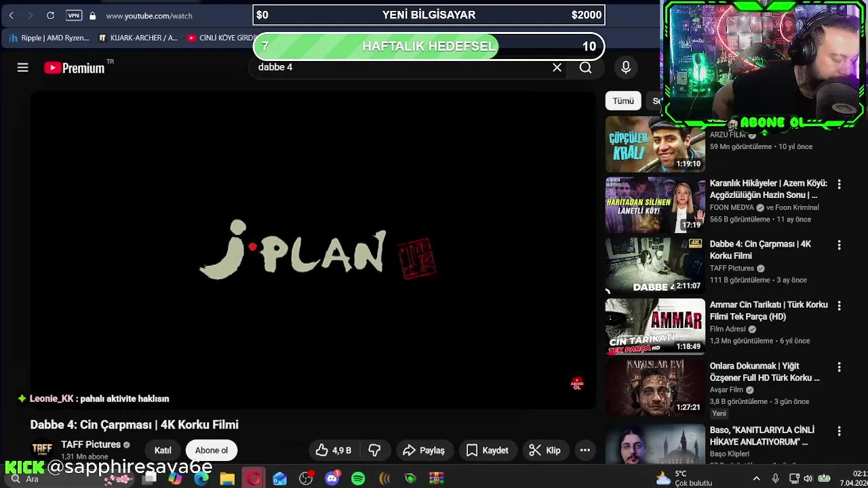Expand hidden system tray icons chevron
Viewport: 868px width, 488px height.
pos(757,479)
